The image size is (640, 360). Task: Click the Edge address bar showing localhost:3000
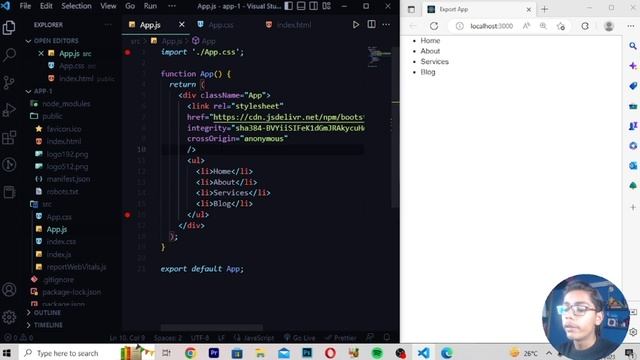point(491,26)
